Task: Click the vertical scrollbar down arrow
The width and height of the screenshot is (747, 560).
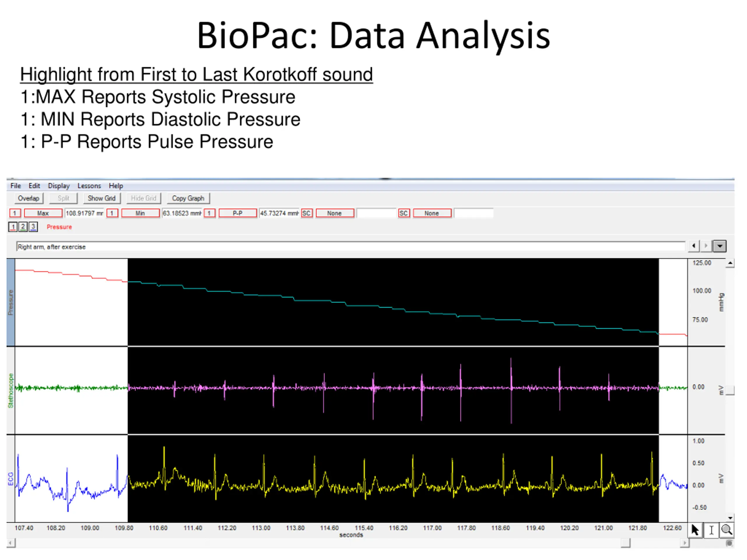Action: click(730, 518)
